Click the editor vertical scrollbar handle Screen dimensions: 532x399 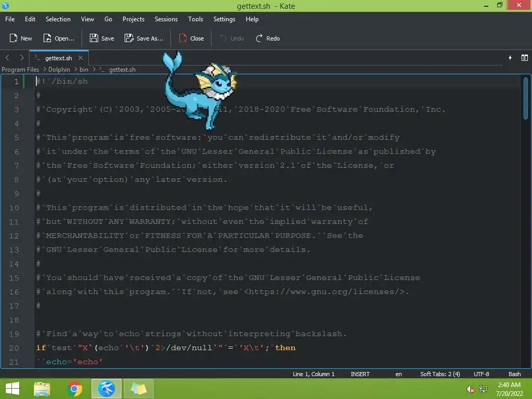pyautogui.click(x=526, y=98)
